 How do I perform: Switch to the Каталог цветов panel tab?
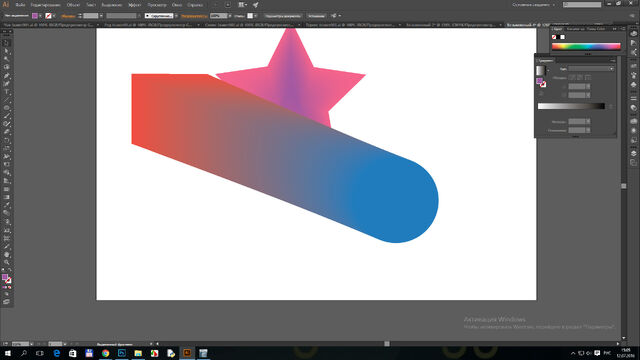tap(575, 29)
